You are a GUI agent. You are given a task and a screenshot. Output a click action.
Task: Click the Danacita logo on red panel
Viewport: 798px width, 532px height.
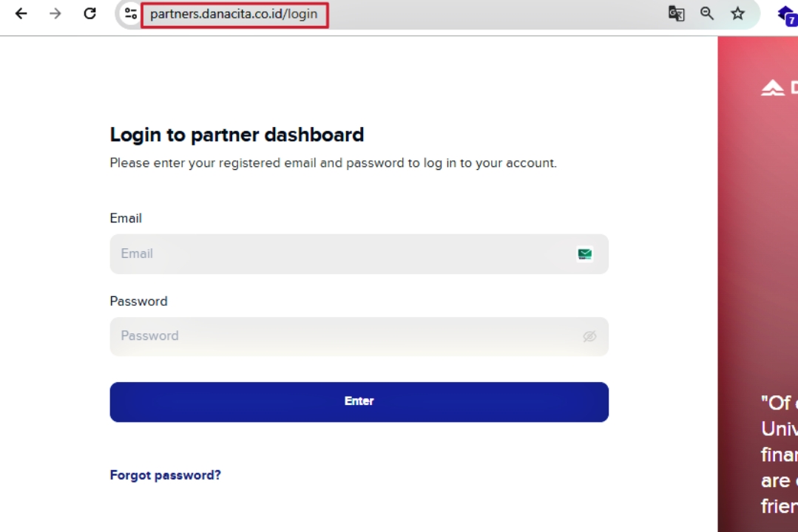pos(778,88)
